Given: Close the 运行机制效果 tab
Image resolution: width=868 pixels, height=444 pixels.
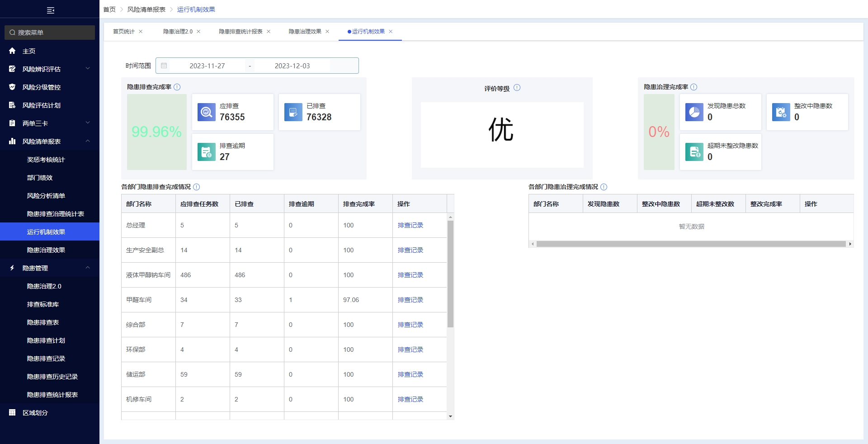Looking at the screenshot, I should (x=391, y=32).
